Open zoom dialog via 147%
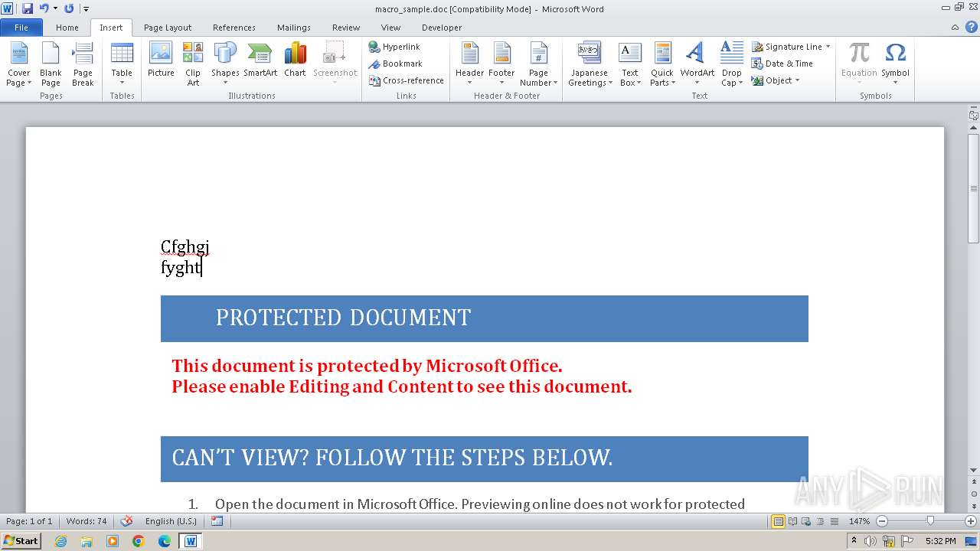The height and width of the screenshot is (551, 980). [859, 521]
